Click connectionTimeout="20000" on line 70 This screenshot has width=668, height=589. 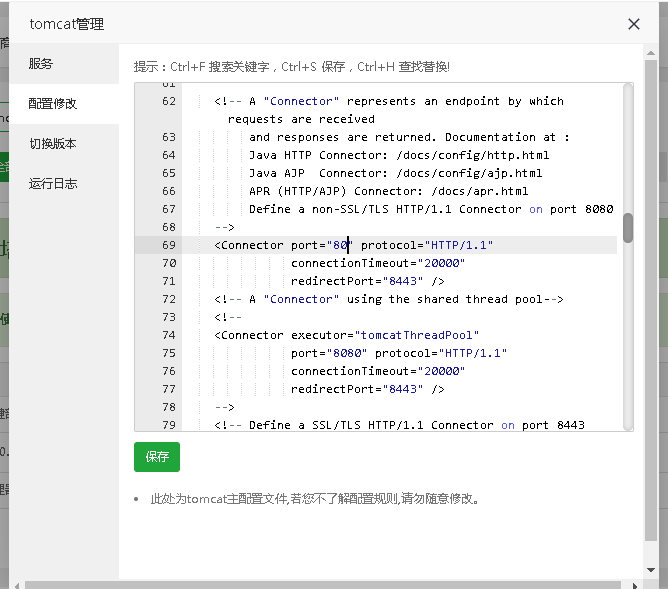click(x=378, y=263)
